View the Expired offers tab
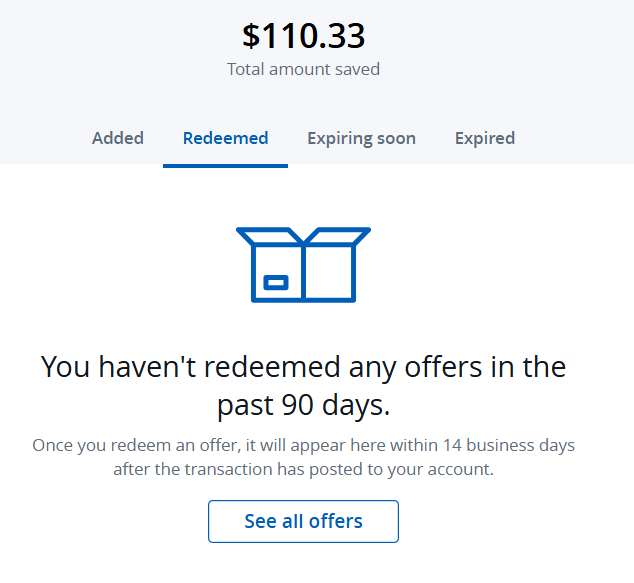The height and width of the screenshot is (583, 634). pyautogui.click(x=485, y=138)
